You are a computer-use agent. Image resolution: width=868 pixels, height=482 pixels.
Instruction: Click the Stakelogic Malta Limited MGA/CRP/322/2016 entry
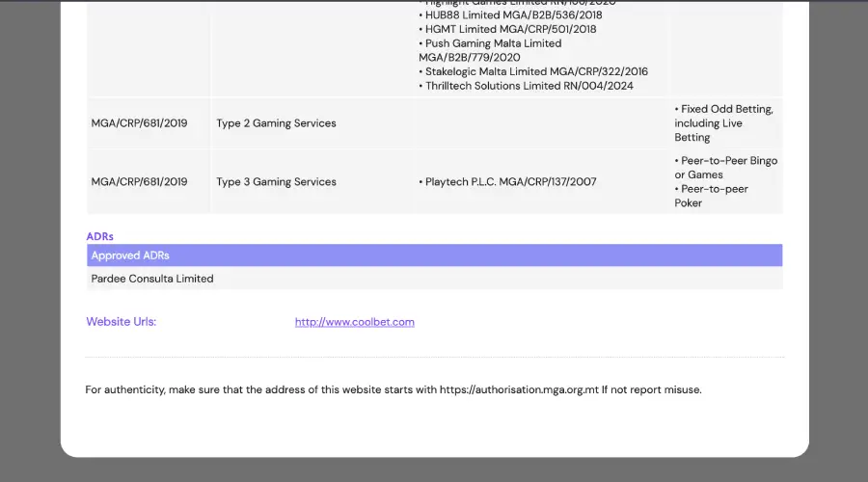[533, 71]
